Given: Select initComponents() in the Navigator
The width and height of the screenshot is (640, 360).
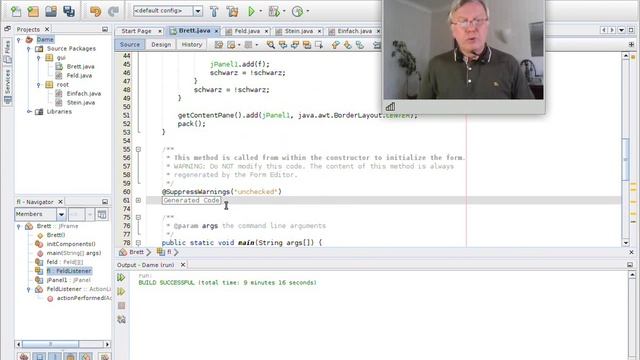Looking at the screenshot, I should pyautogui.click(x=71, y=244).
